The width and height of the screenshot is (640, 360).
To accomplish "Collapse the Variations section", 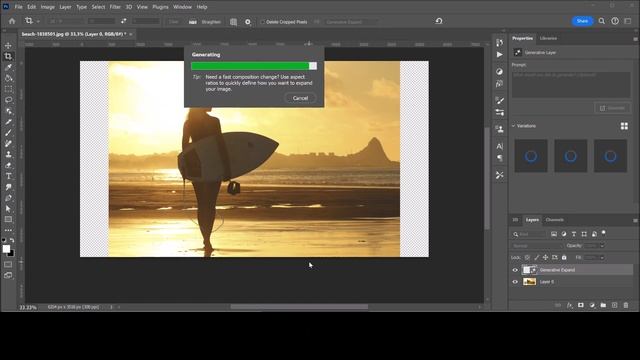I will [x=513, y=126].
